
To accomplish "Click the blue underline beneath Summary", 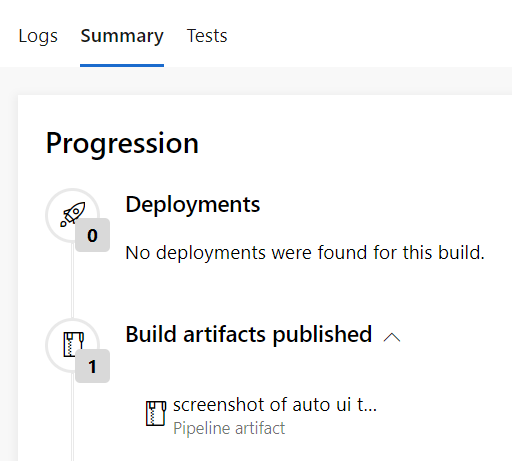I will click(122, 65).
